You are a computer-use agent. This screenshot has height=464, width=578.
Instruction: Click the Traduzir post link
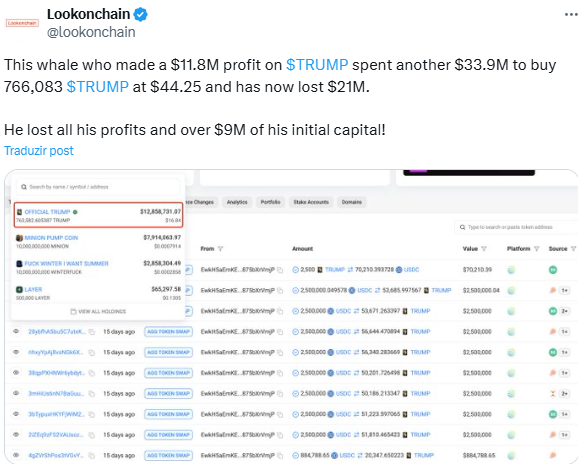click(39, 151)
